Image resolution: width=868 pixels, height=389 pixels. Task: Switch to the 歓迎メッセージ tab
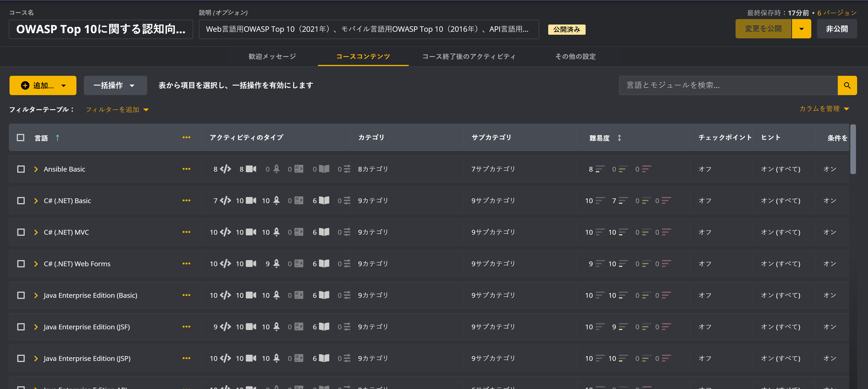pos(272,56)
